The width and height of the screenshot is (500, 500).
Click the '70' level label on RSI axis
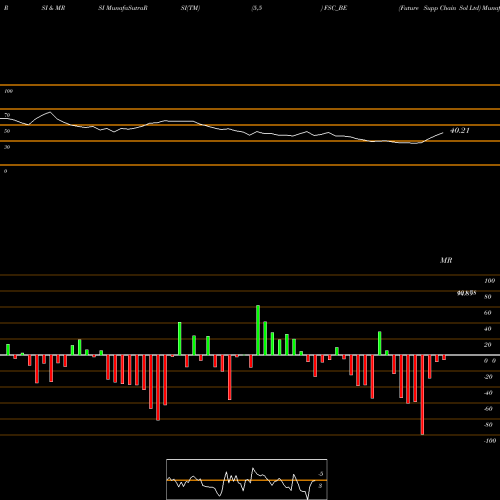7,115
